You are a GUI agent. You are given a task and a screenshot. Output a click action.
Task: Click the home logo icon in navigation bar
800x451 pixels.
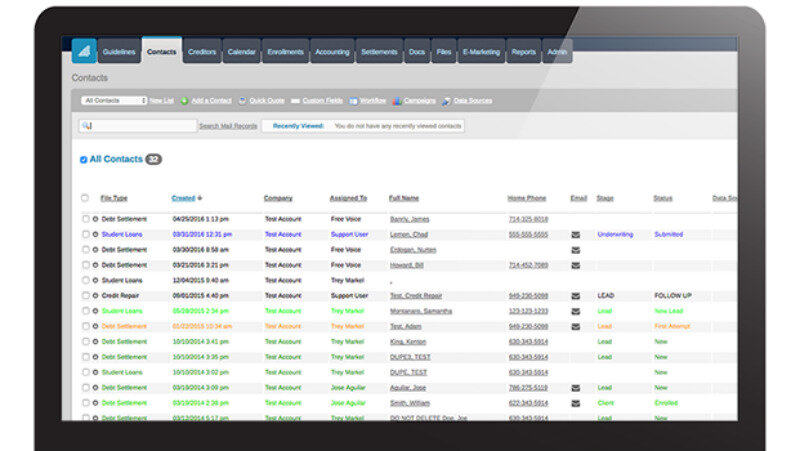tap(84, 52)
